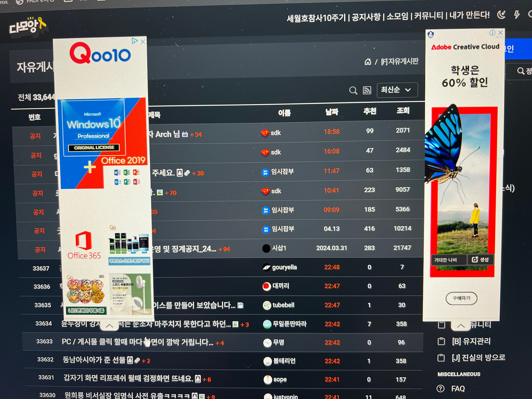The height and width of the screenshot is (399, 532).
Task: Click the 추천 column header
Action: pyautogui.click(x=370, y=111)
